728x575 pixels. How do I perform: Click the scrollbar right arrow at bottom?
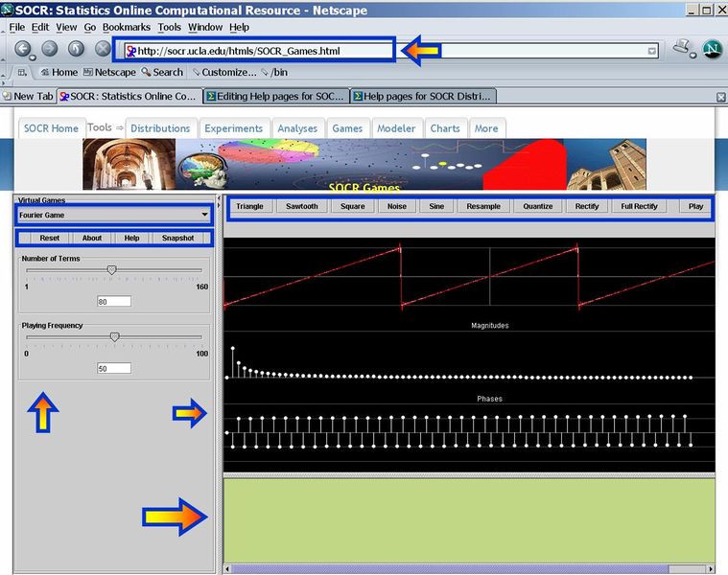pyautogui.click(x=711, y=569)
